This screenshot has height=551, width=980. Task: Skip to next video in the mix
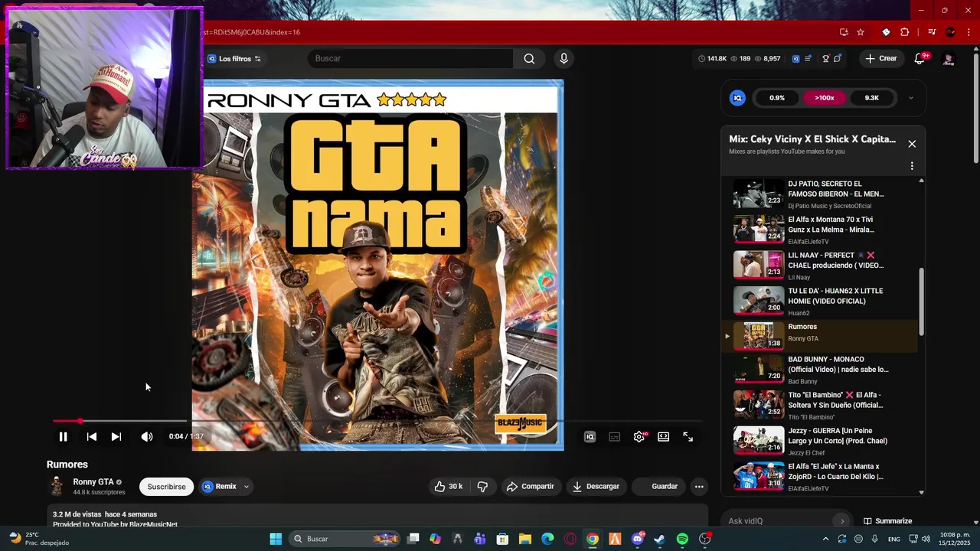pos(116,436)
